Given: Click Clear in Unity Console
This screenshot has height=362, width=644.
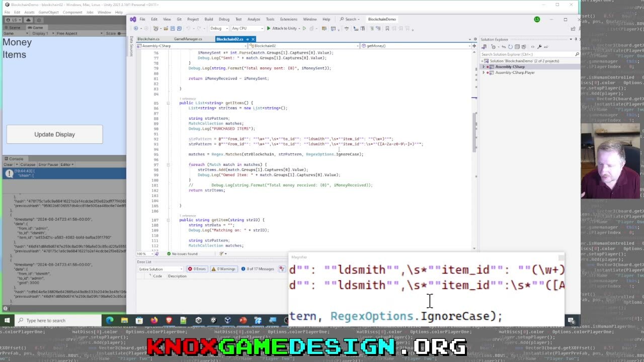Looking at the screenshot, I should 9,164.
